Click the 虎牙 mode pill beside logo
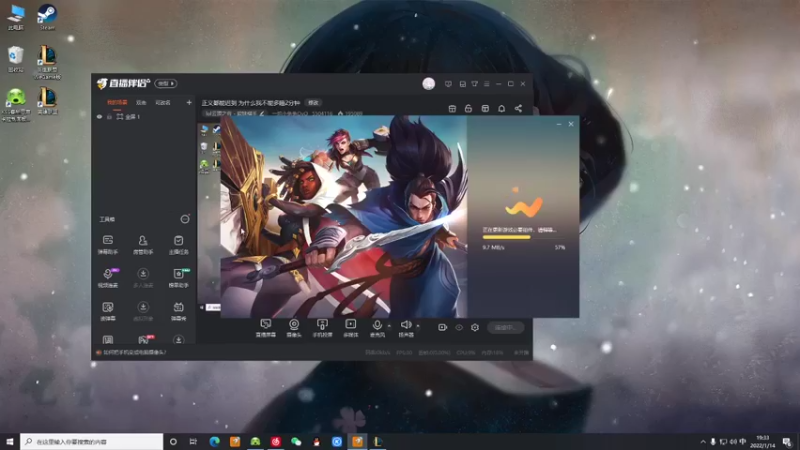800x450 pixels. (x=166, y=83)
